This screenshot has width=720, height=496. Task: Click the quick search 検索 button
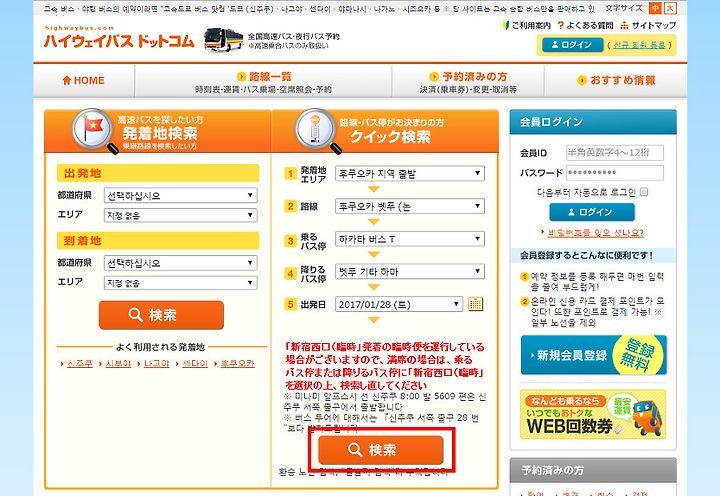(381, 450)
